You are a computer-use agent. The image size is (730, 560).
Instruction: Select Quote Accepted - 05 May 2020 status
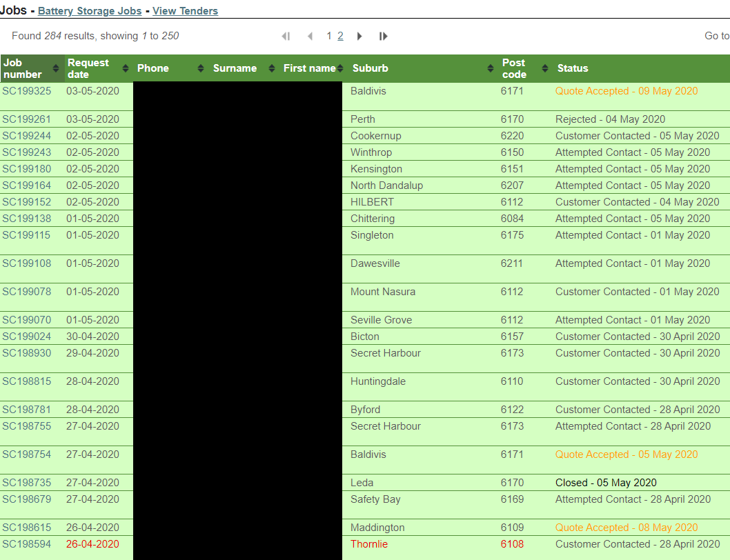pos(627,454)
